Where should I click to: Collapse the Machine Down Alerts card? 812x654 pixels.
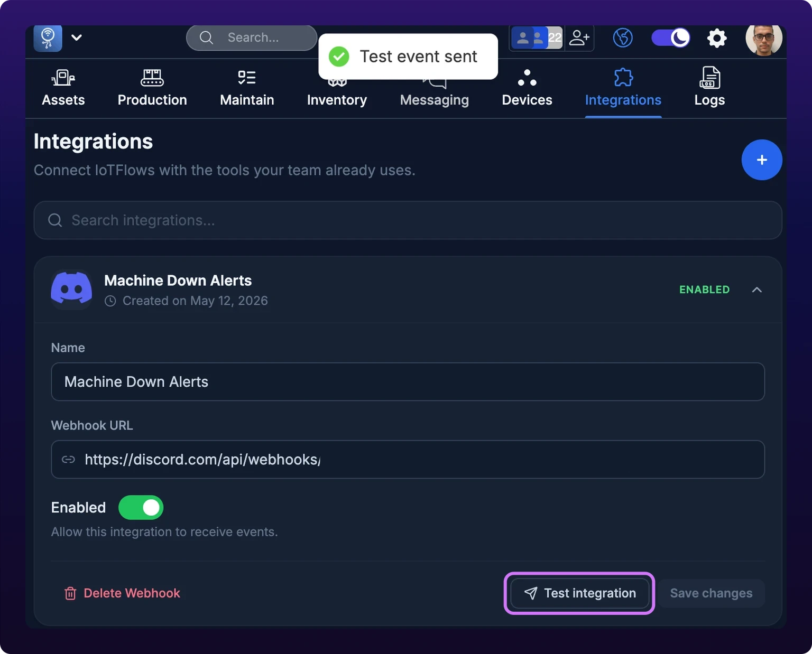tap(757, 289)
